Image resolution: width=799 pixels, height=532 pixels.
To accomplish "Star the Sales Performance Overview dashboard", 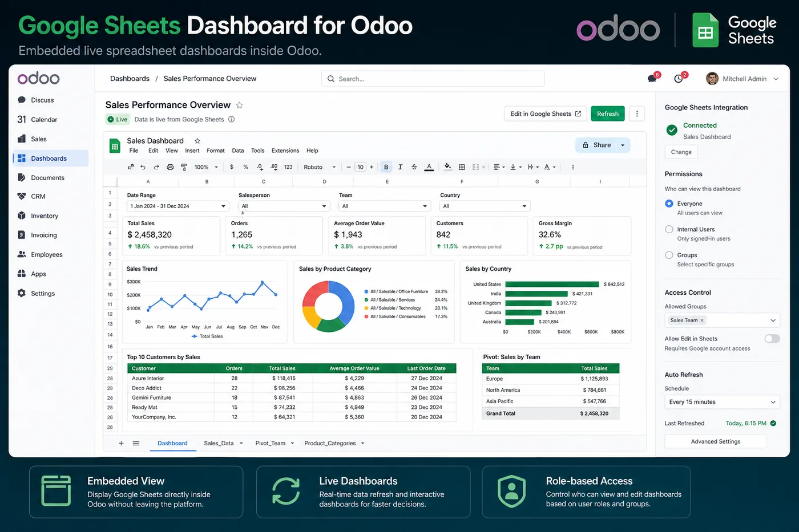I will (x=240, y=105).
